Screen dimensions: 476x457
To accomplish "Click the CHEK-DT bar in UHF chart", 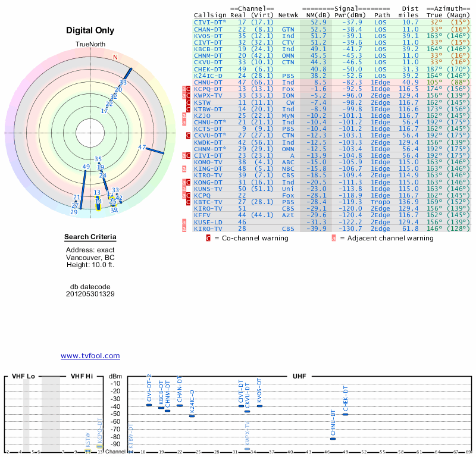I will click(x=345, y=415).
